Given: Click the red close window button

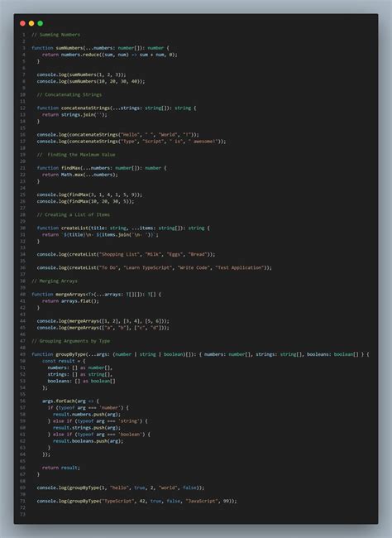Looking at the screenshot, I should 22,23.
